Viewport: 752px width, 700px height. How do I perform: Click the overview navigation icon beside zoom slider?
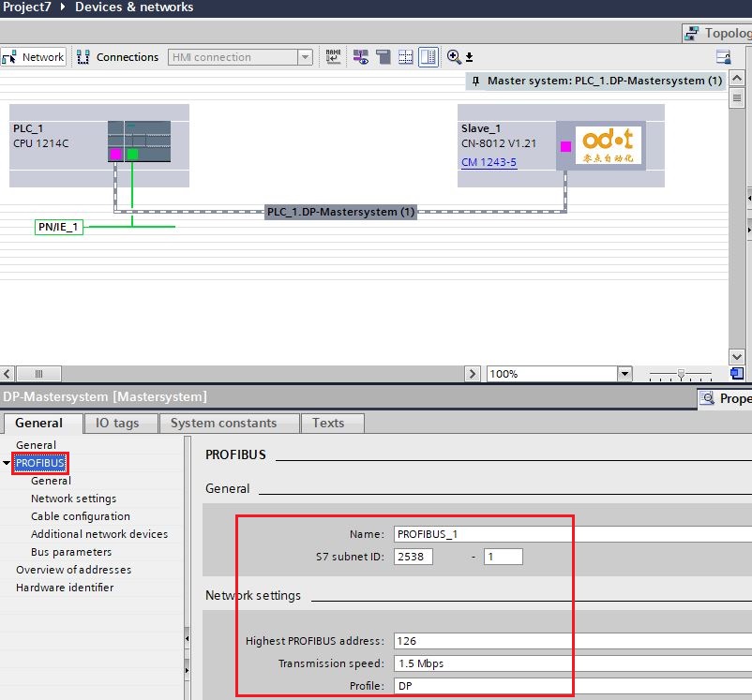[736, 374]
